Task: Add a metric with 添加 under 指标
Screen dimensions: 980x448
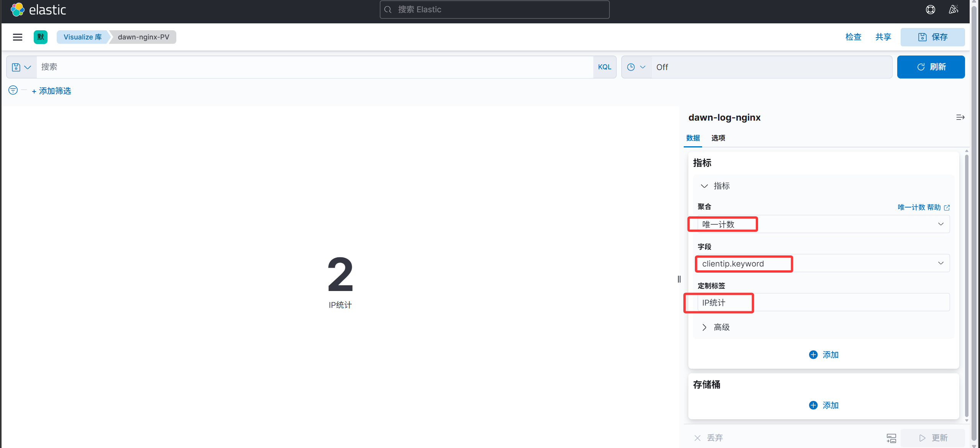Action: pos(824,355)
